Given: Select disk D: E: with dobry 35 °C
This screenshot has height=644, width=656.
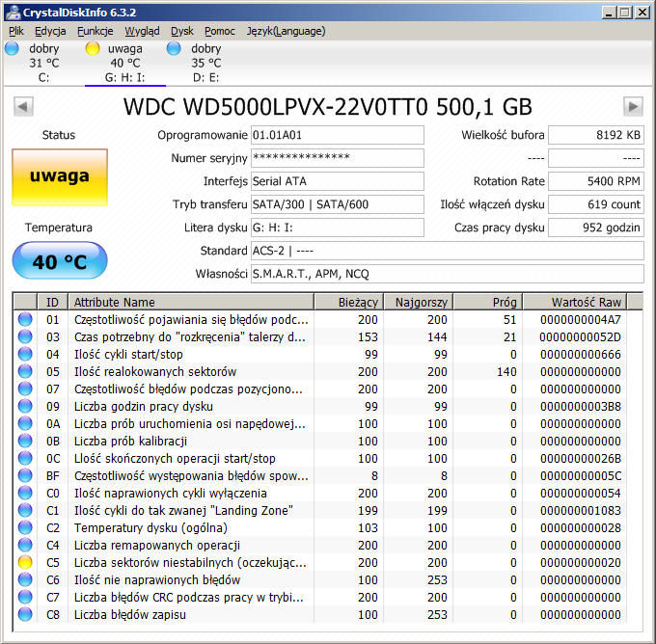Looking at the screenshot, I should click(x=205, y=63).
